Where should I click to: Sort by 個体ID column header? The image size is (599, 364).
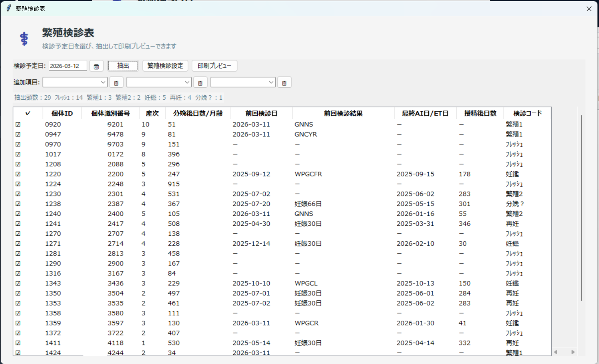62,113
